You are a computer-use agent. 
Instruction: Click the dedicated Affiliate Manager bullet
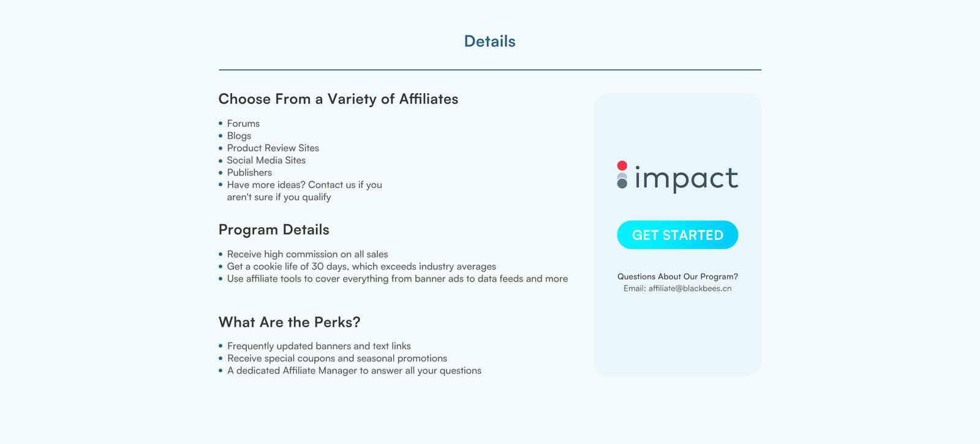(x=354, y=371)
